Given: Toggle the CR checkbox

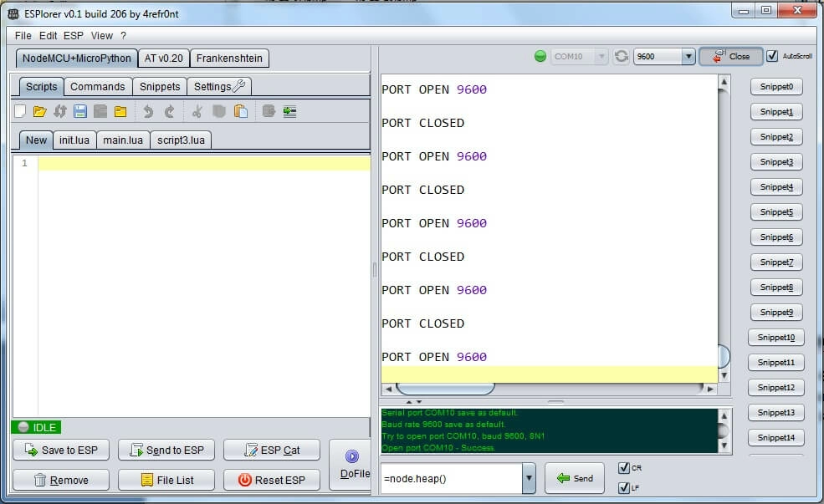Looking at the screenshot, I should click(x=623, y=468).
